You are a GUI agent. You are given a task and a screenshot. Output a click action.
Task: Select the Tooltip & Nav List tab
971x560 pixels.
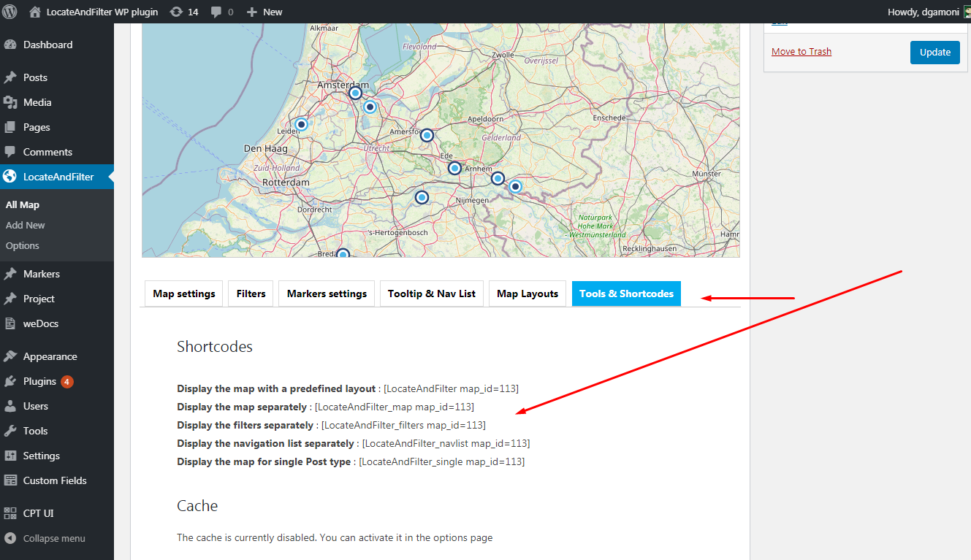(x=431, y=294)
